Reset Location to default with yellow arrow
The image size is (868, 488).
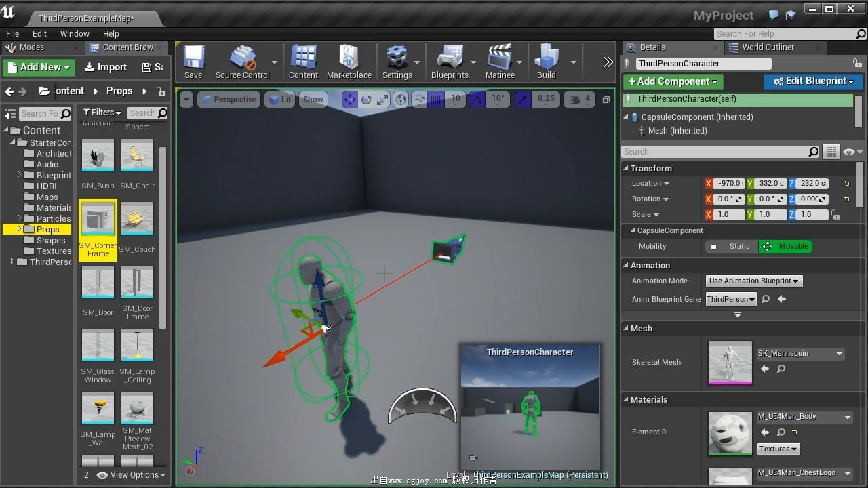coord(846,183)
